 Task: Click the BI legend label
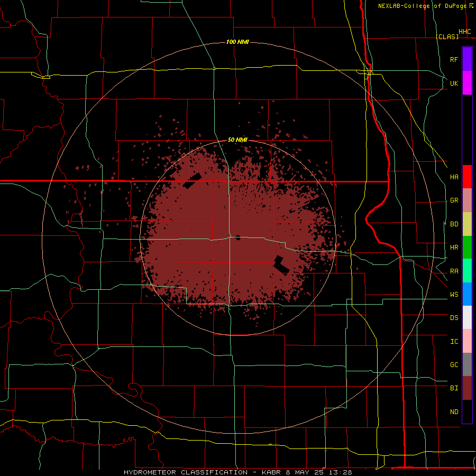[454, 388]
